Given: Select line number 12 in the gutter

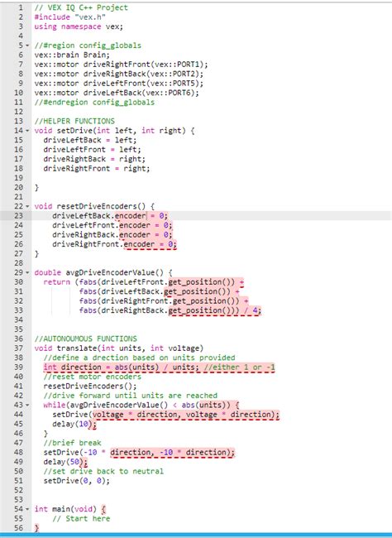Looking at the screenshot, I should click(x=19, y=112).
